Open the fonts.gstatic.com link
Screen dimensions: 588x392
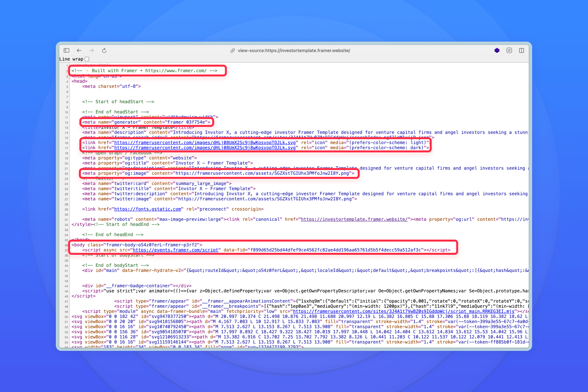(x=147, y=209)
